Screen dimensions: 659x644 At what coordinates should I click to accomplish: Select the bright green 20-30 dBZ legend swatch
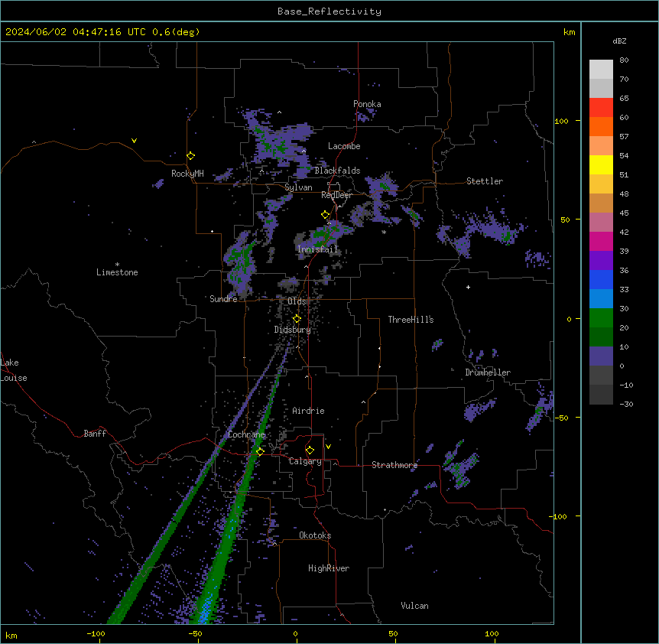pyautogui.click(x=601, y=318)
